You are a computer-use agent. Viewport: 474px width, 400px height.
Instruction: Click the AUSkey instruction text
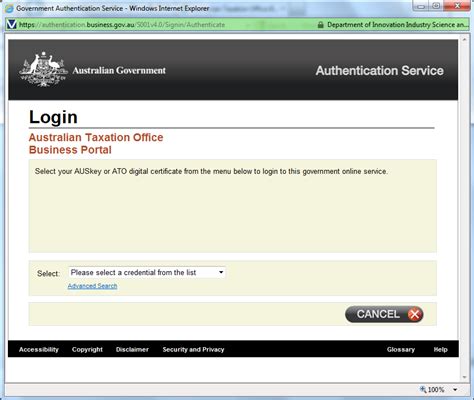coord(211,171)
